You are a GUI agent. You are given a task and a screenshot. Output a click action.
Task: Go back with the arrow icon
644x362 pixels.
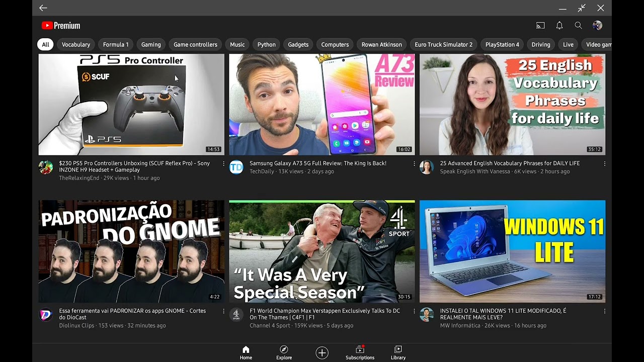pyautogui.click(x=43, y=8)
